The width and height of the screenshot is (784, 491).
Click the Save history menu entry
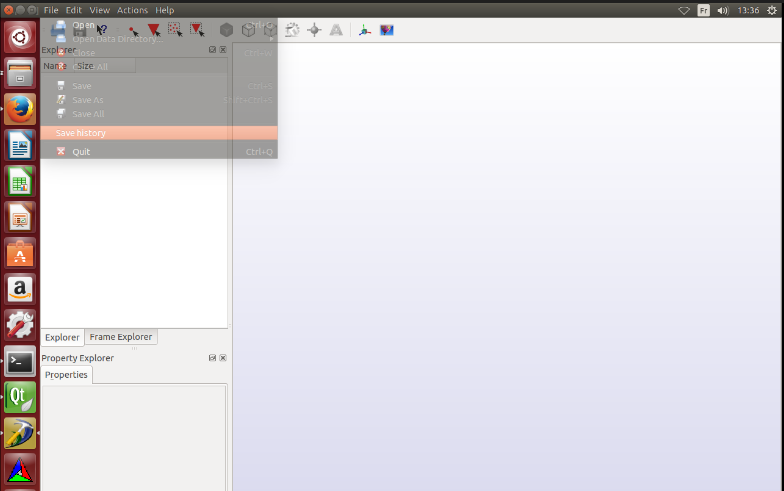(81, 133)
